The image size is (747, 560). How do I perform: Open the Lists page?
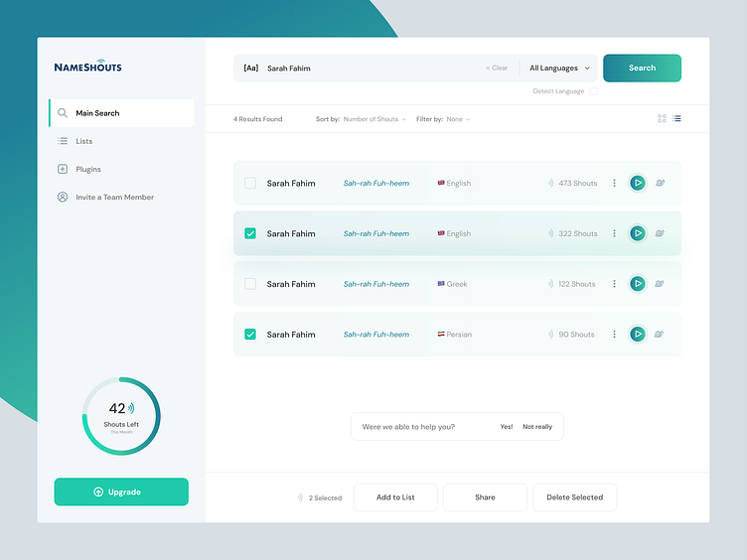pos(83,141)
